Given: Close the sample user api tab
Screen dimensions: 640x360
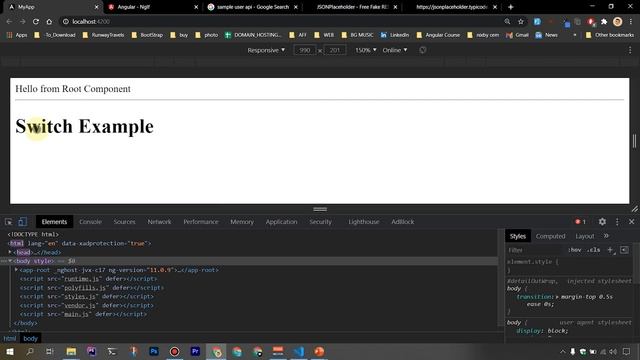Looking at the screenshot, I should pyautogui.click(x=296, y=7).
